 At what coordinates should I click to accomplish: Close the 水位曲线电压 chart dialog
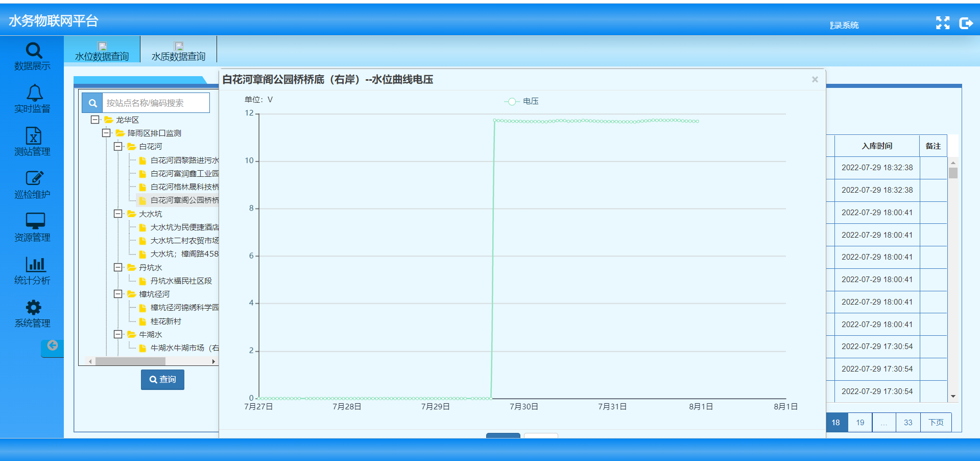[815, 79]
